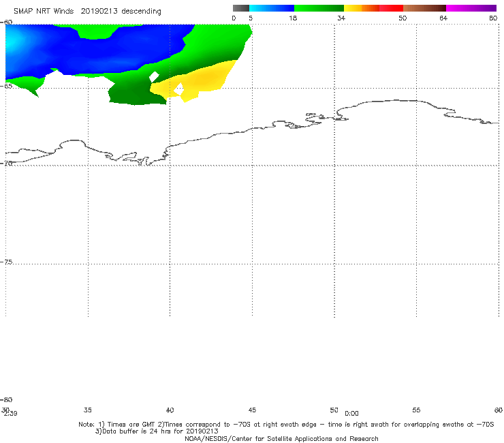Viewport: 504px width, 443px height.
Task: Click the latitude label '-80'
Action: 6,399
